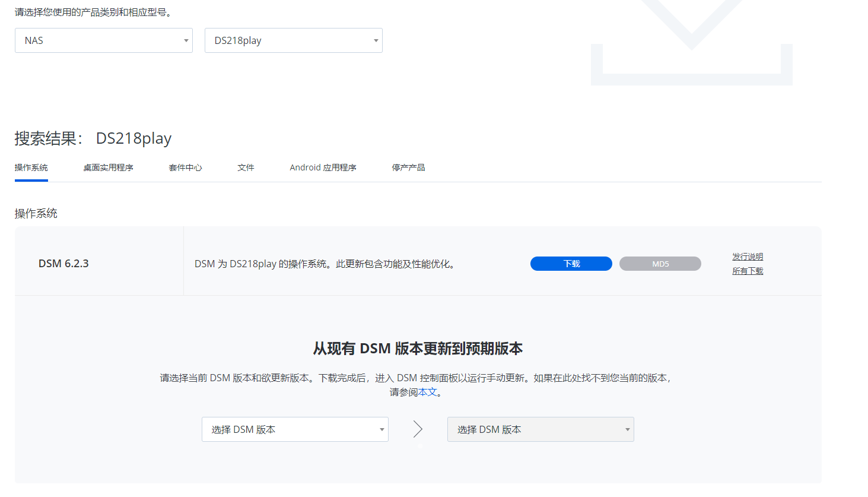Switch to the 套件中心 tab
The height and width of the screenshot is (497, 868).
pos(185,167)
